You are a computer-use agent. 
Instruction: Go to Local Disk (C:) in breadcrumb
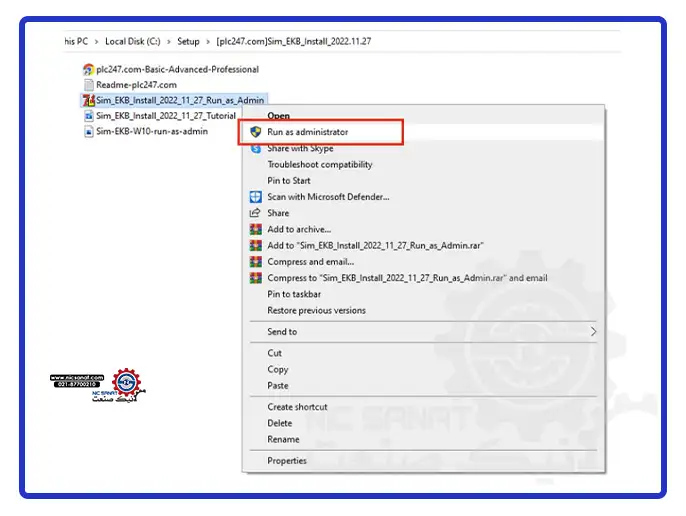pyautogui.click(x=133, y=42)
